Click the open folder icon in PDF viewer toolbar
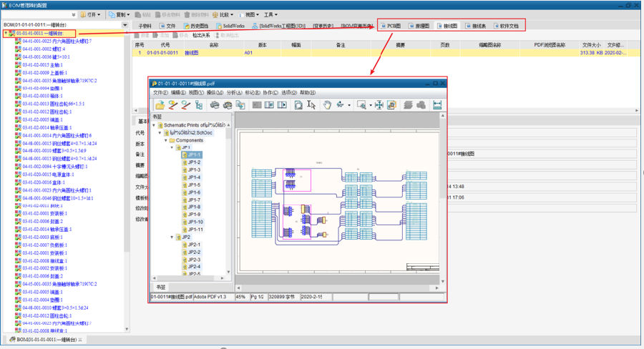This screenshot has width=644, height=349. [159, 105]
